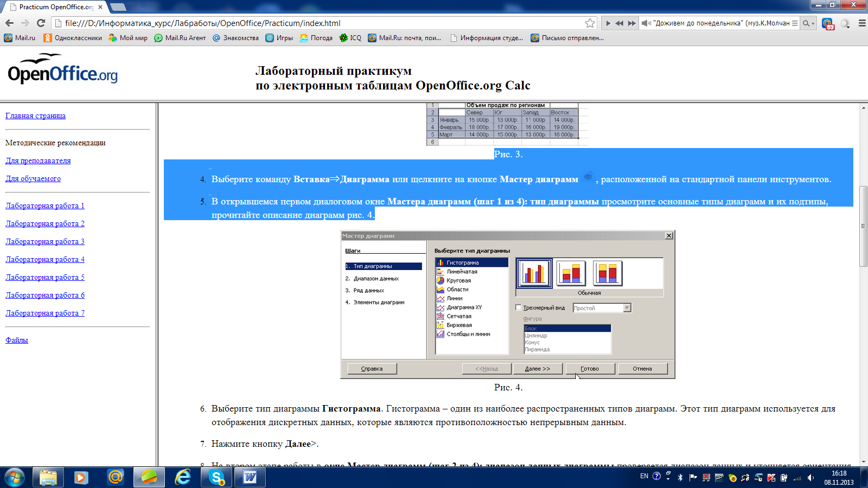Screen dimensions: 868x488
Task: Open the Chrome main menu button
Action: tap(862, 23)
